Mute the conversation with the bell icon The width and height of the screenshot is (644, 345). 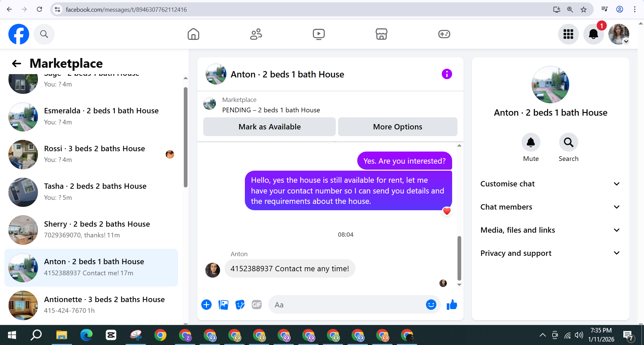pyautogui.click(x=531, y=142)
